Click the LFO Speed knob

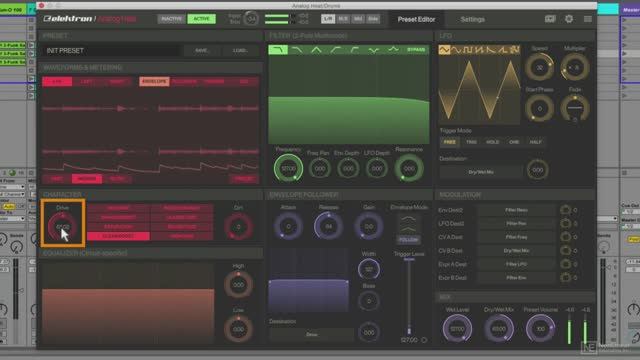(540, 67)
